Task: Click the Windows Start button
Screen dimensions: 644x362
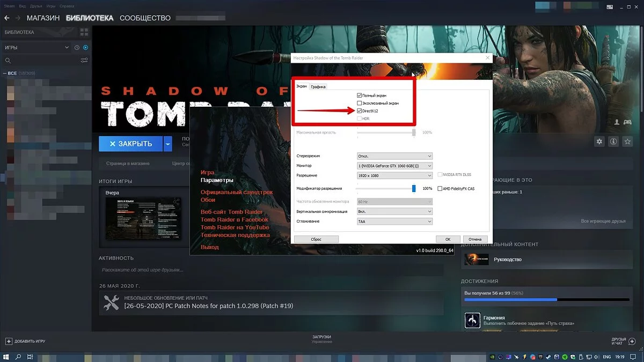Action: (x=6, y=357)
